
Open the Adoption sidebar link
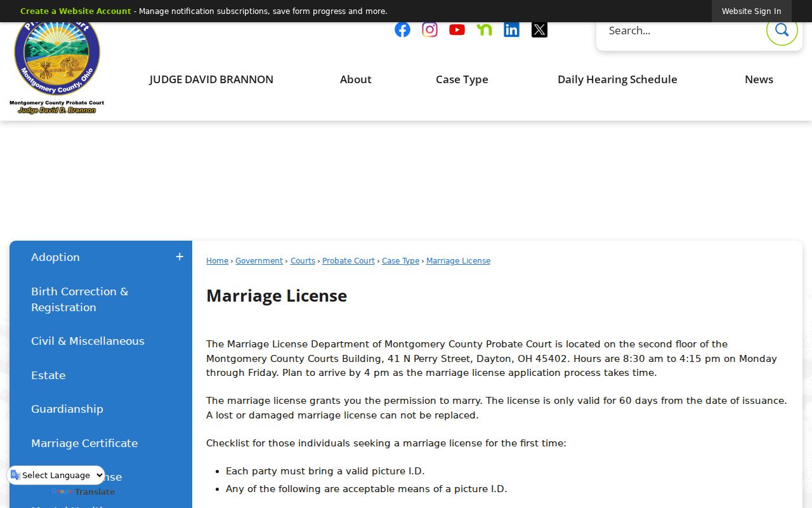point(55,257)
